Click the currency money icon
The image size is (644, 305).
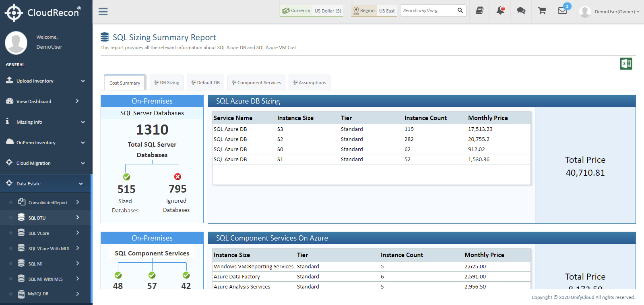tap(286, 10)
